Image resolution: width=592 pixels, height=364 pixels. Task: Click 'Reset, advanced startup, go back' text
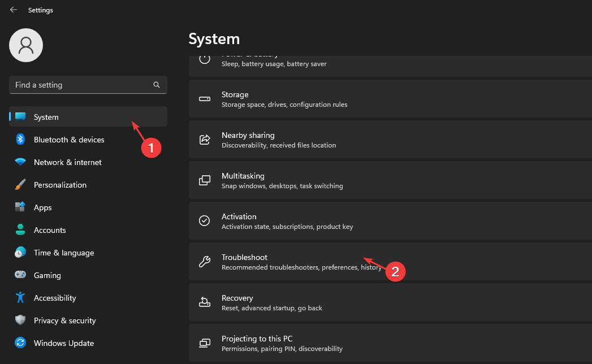point(272,308)
